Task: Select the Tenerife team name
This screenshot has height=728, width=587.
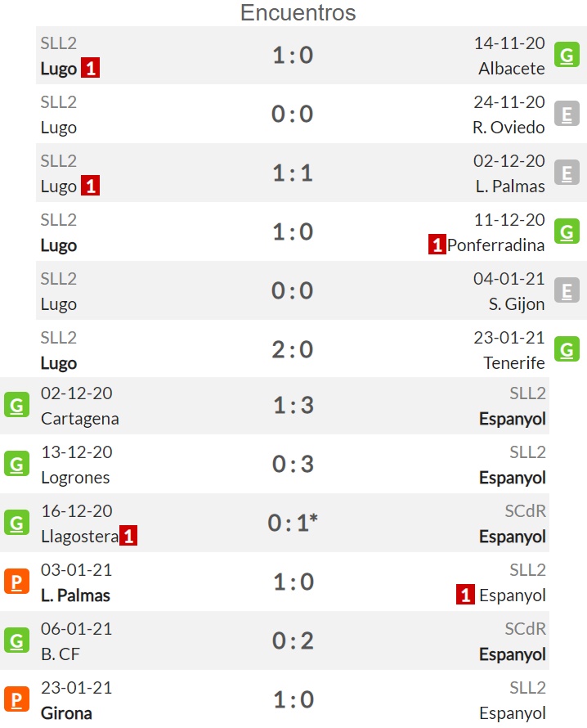Action: click(x=514, y=362)
